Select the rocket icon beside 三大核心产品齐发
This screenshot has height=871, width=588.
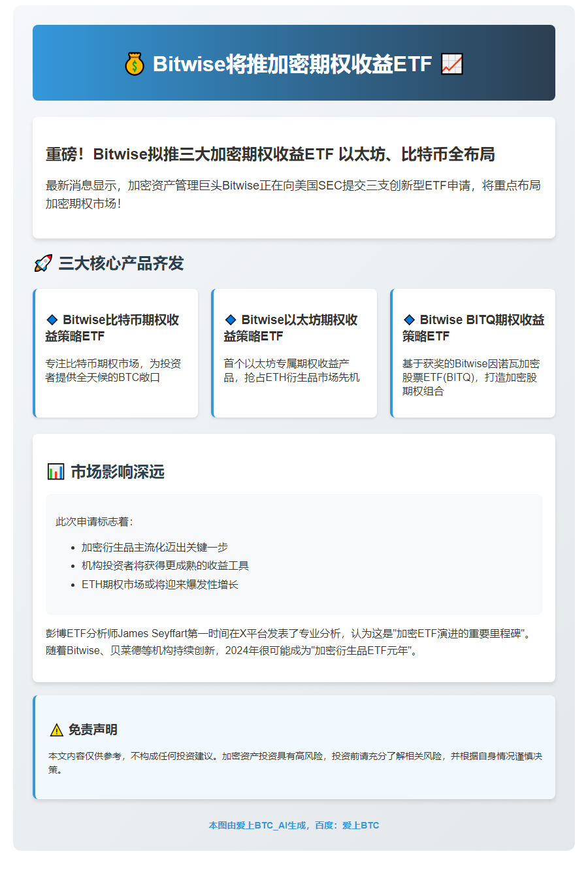[43, 261]
